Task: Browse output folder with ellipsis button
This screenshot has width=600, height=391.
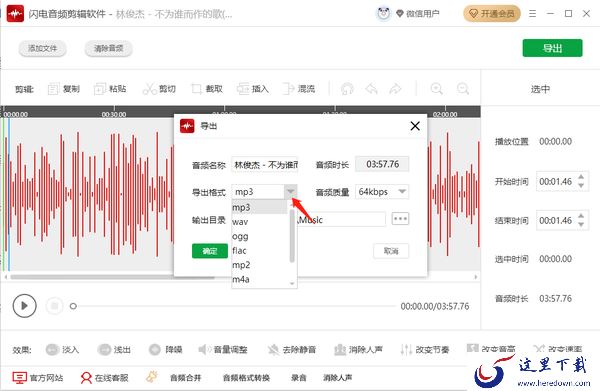Action: [x=400, y=218]
